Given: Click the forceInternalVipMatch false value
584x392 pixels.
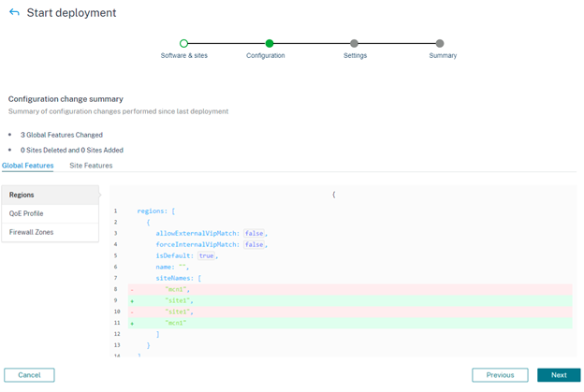Looking at the screenshot, I should [x=254, y=244].
